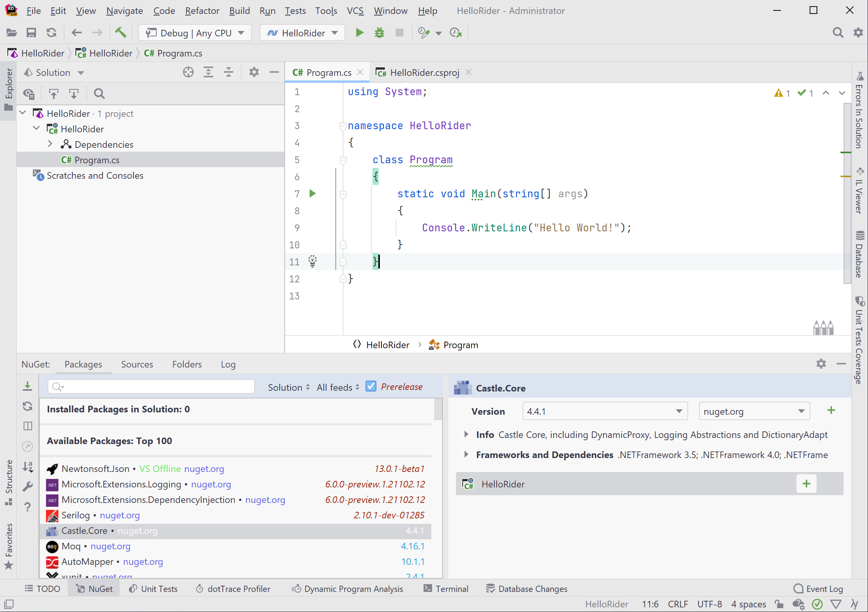Open NuGet panel settings gear
Image resolution: width=868 pixels, height=612 pixels.
(x=821, y=364)
